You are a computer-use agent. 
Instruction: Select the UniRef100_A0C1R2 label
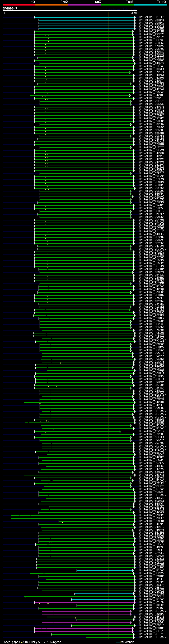point(152,316)
